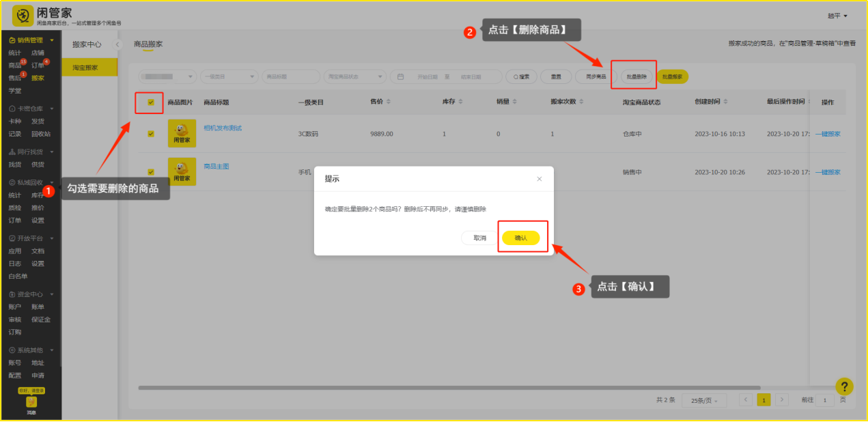Screen dimensions: 868x422
Task: Click 取消 in the dialog
Action: click(479, 238)
